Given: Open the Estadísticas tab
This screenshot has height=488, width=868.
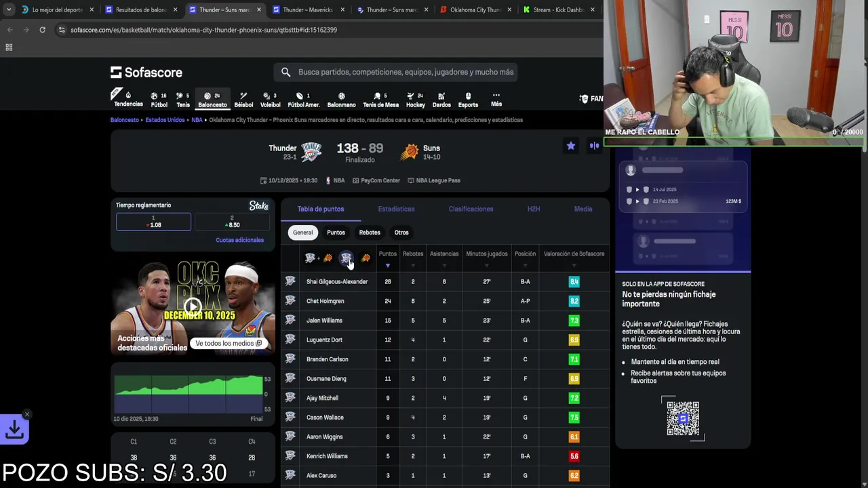Looking at the screenshot, I should coord(396,209).
